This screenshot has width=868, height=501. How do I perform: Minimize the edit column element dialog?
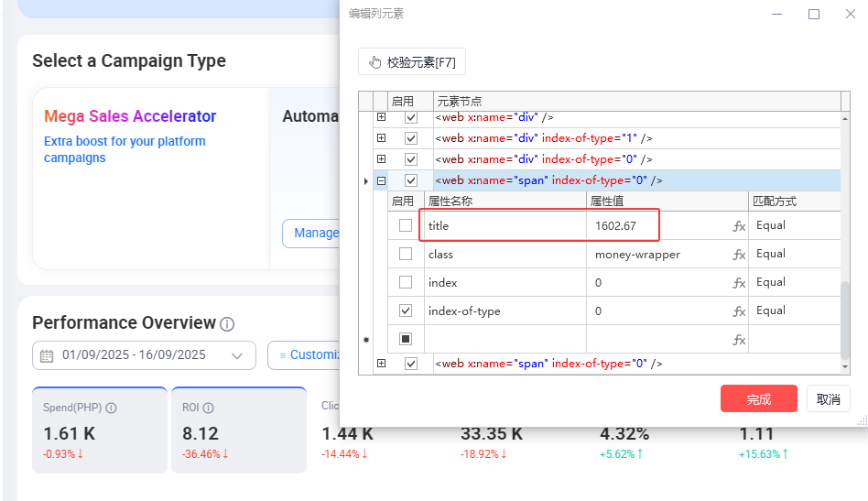click(777, 14)
